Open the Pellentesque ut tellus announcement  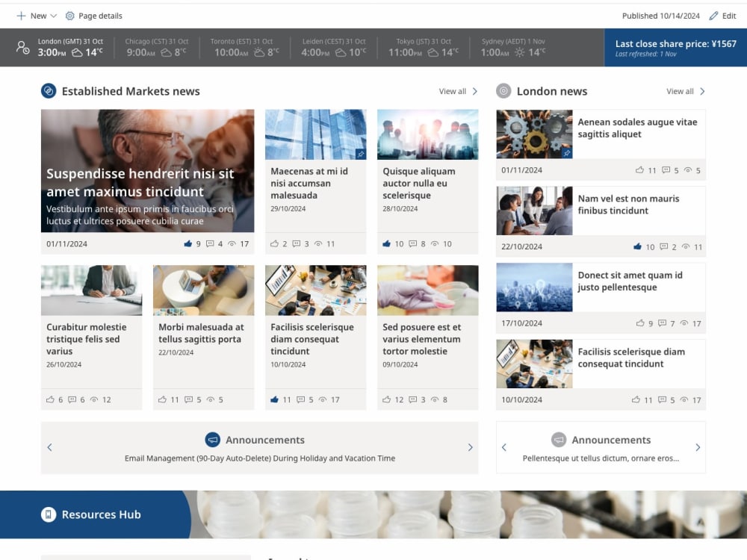point(601,458)
